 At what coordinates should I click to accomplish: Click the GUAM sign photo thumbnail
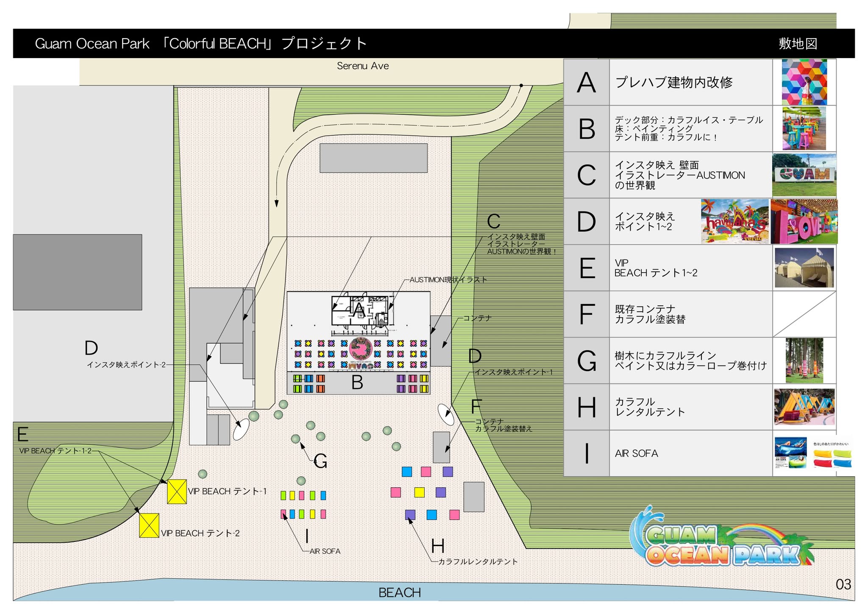click(x=804, y=175)
